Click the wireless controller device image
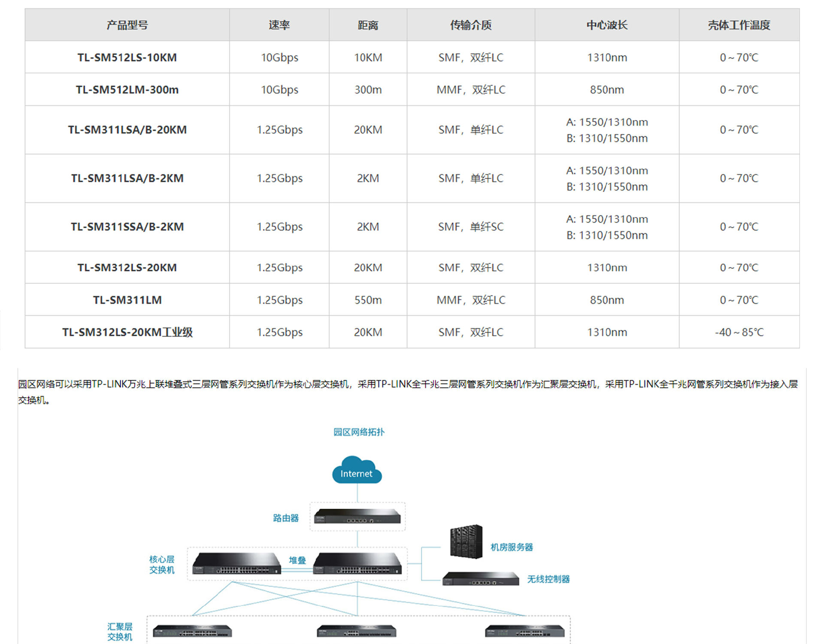The width and height of the screenshot is (824, 644). [x=481, y=579]
